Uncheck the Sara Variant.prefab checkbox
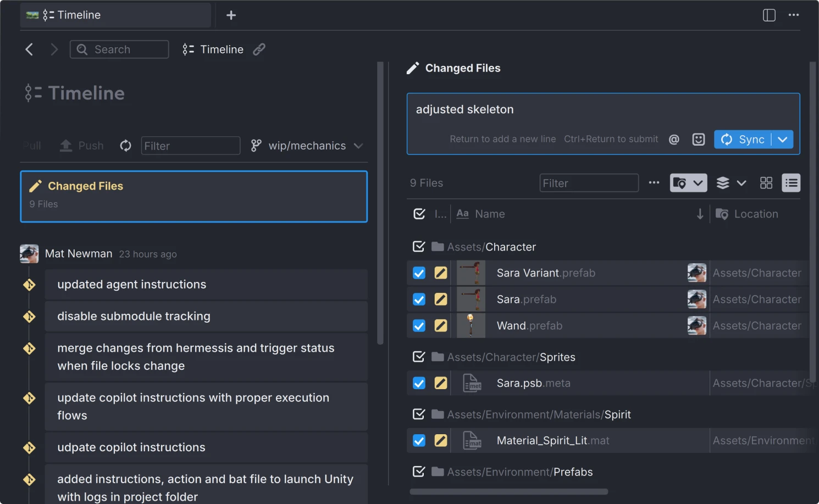 pos(419,273)
